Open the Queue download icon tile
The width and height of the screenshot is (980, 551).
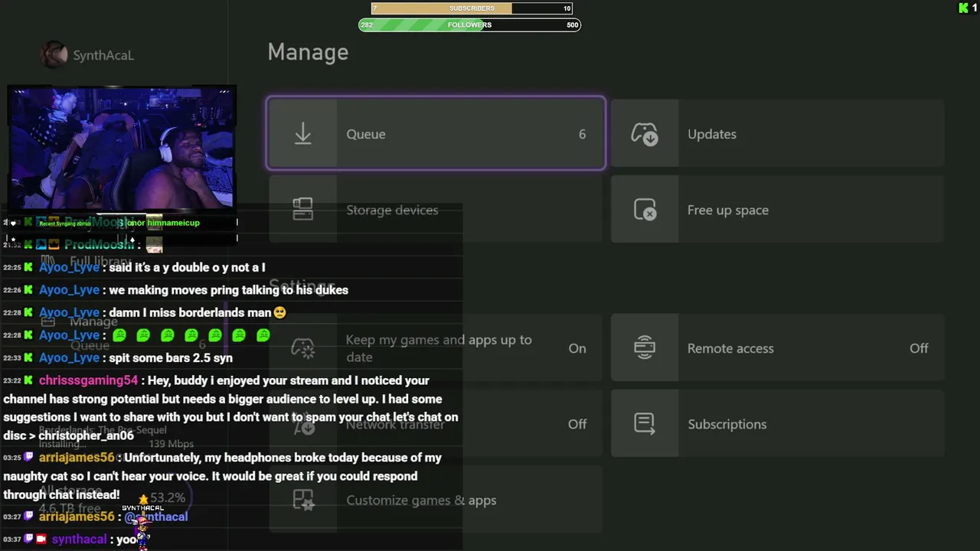click(x=303, y=134)
